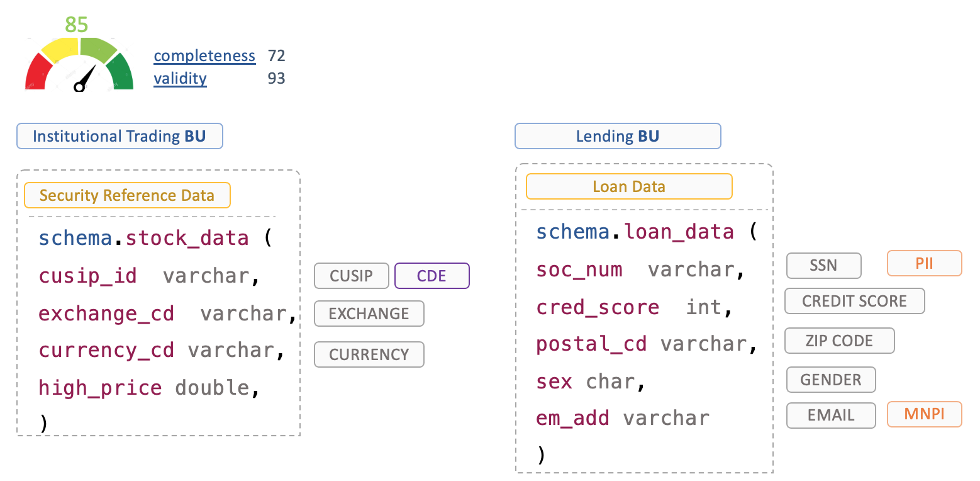
Task: Click the SSN tag
Action: [823, 266]
